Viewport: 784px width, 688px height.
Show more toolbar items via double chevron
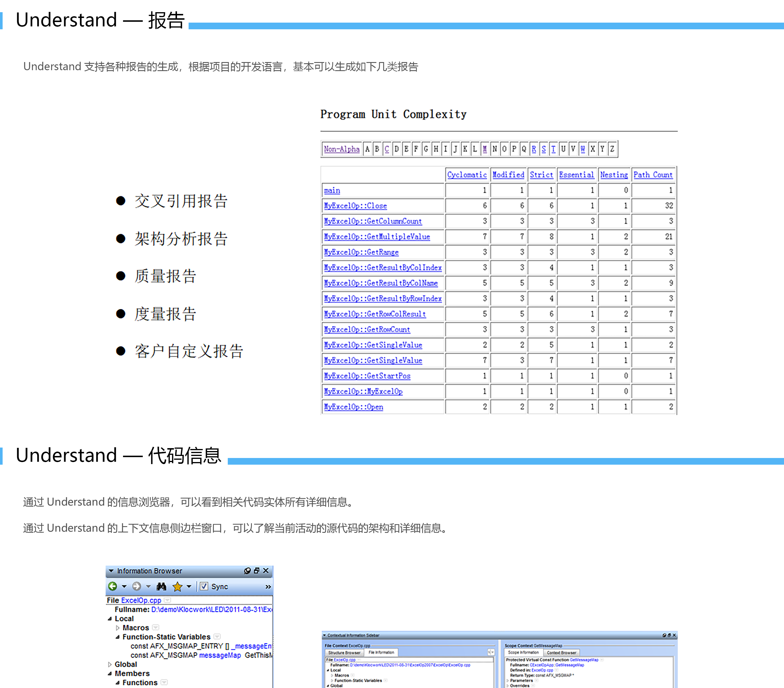click(x=268, y=587)
